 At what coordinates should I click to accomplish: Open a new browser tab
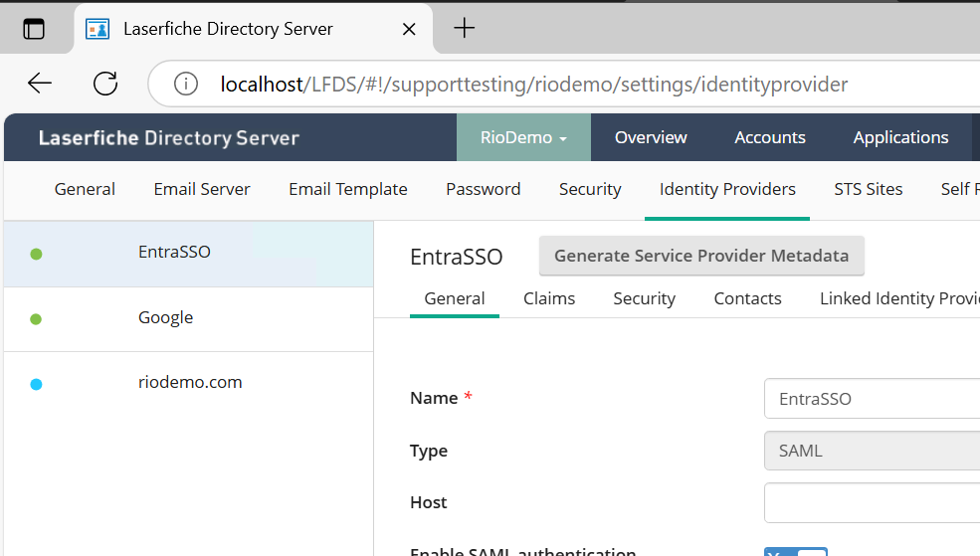coord(464,28)
